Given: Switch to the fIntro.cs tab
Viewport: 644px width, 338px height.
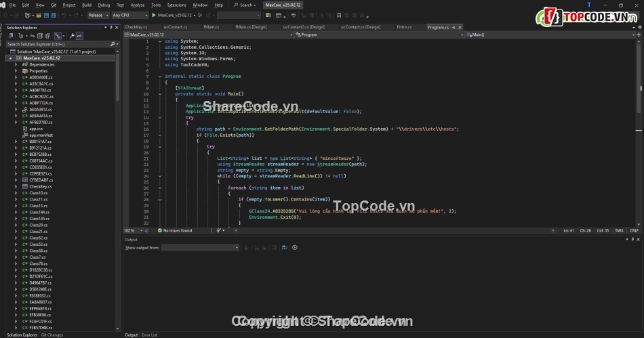Looking at the screenshot, I should (x=404, y=27).
